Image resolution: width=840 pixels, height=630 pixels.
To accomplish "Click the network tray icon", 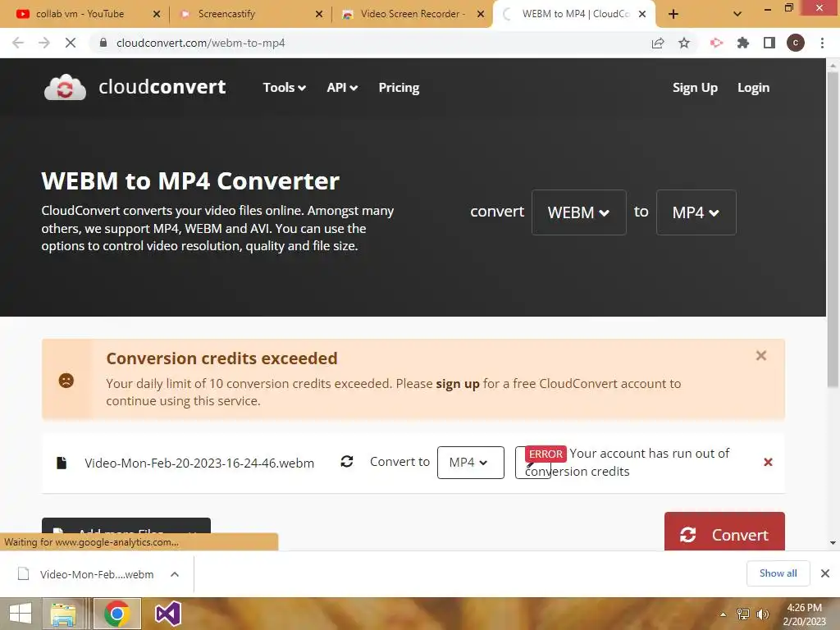I will pyautogui.click(x=742, y=614).
